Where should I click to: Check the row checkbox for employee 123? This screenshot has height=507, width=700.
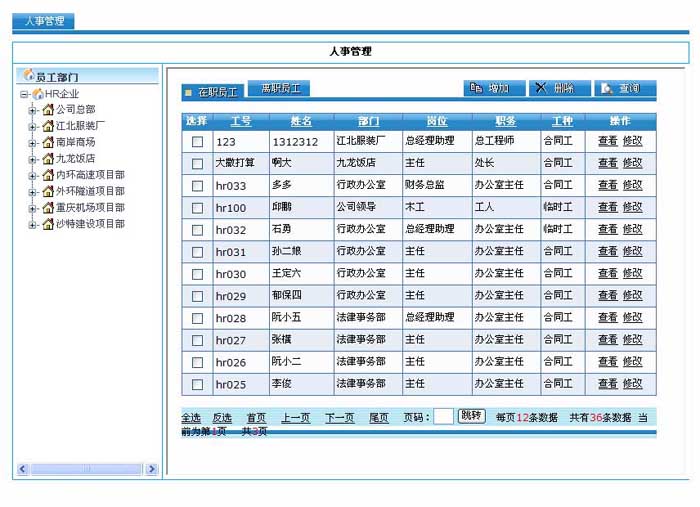(197, 142)
